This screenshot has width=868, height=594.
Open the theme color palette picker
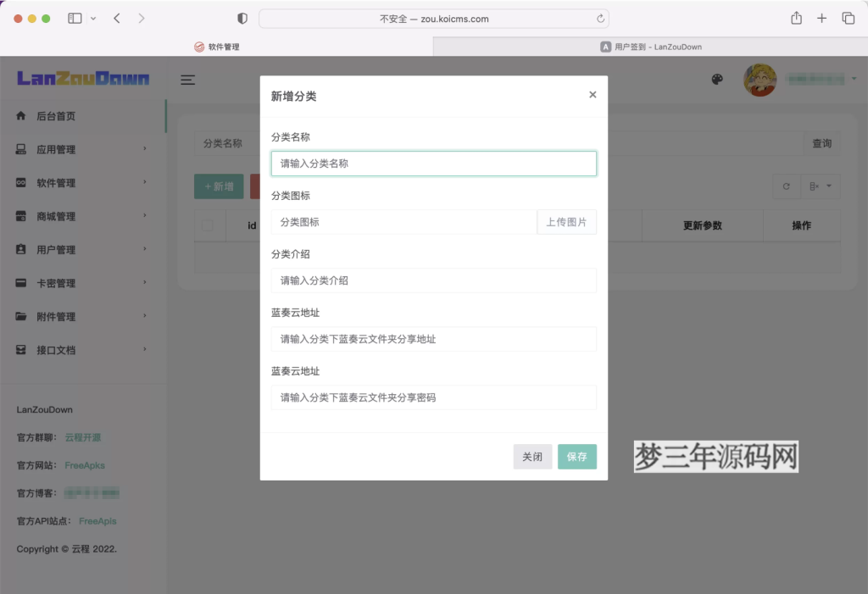click(x=717, y=79)
